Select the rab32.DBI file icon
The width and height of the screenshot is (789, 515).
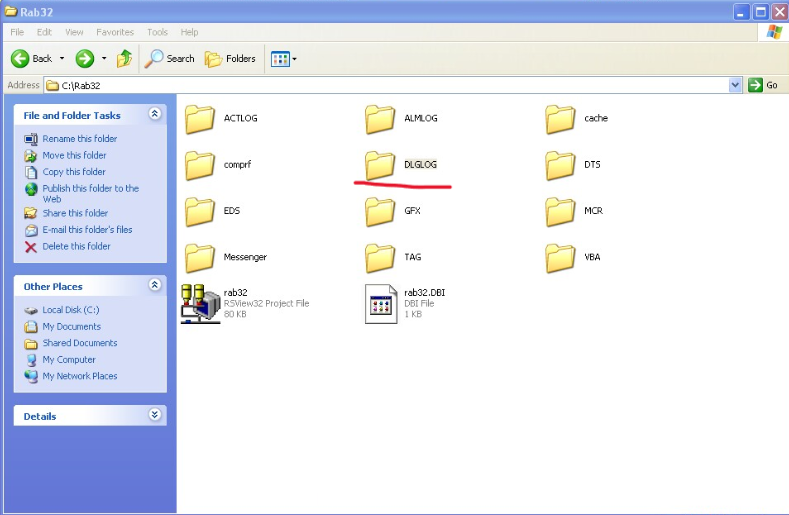381,304
